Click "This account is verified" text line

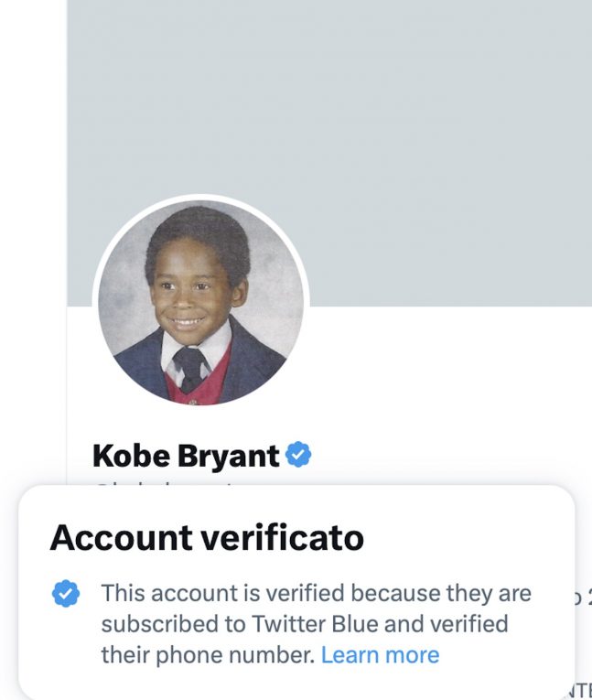[224, 593]
